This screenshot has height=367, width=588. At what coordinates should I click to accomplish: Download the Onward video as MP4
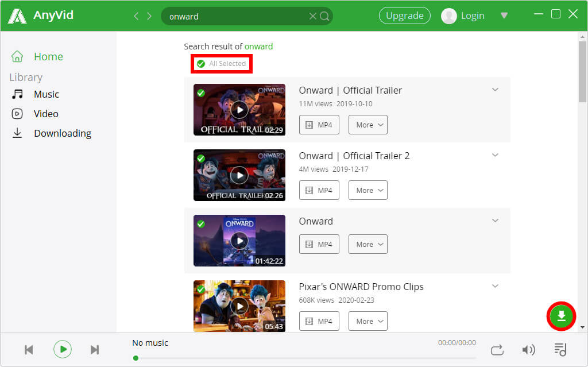click(319, 244)
